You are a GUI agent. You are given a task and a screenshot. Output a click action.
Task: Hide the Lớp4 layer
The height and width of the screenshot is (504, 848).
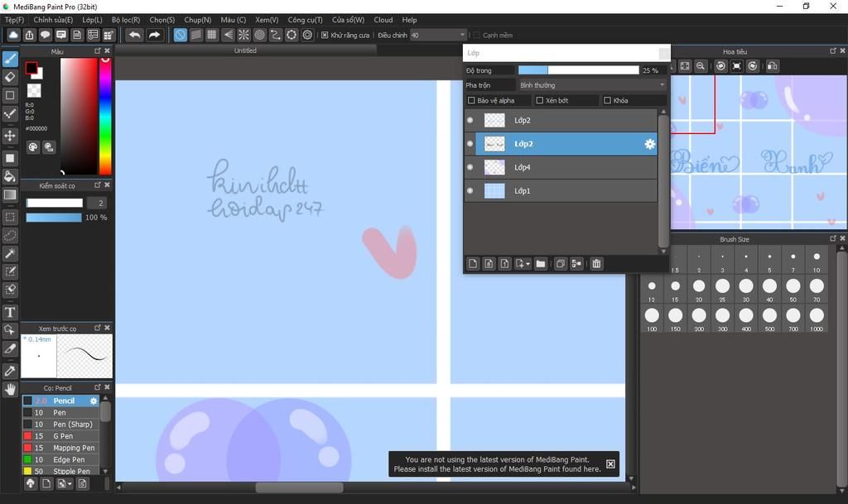(x=470, y=167)
